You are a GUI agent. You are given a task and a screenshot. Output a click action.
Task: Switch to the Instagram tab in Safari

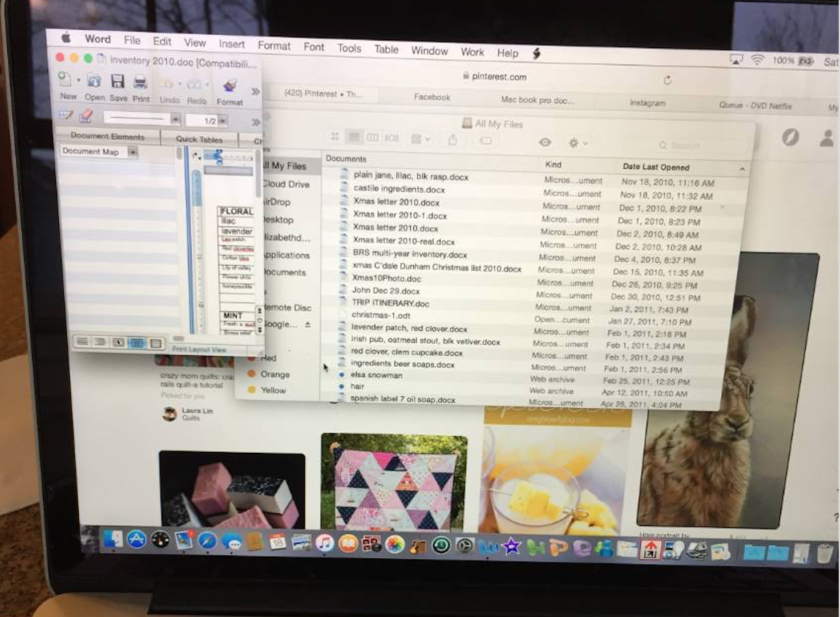coord(647,103)
